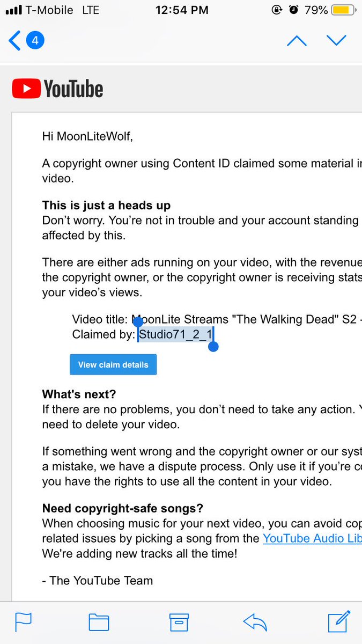The height and width of the screenshot is (644, 362).
Task: Tap the heading This is just a heads up
Action: click(x=106, y=206)
